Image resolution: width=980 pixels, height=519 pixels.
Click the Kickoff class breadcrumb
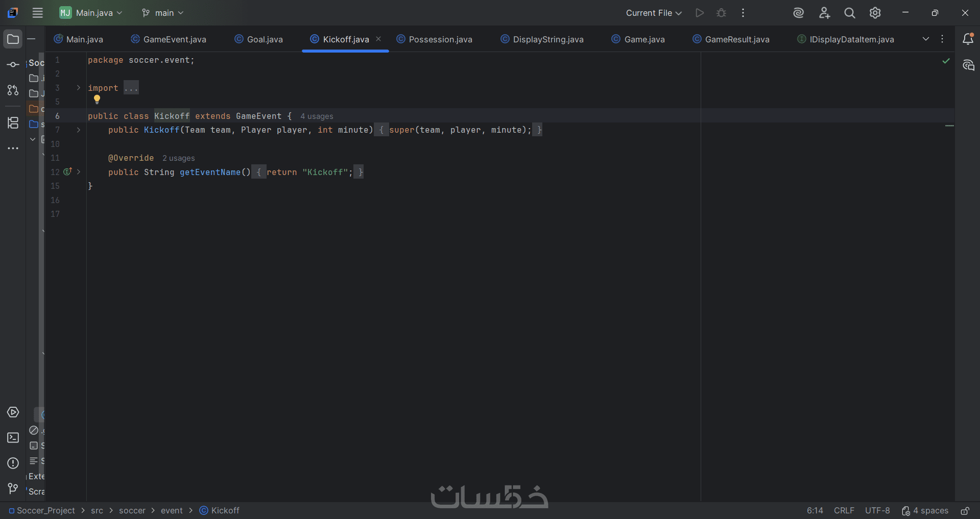(220, 511)
